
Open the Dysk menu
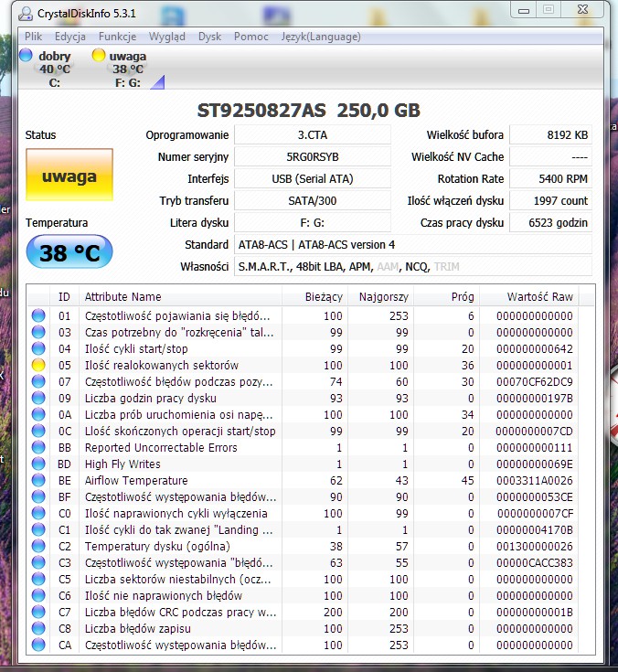[x=209, y=37]
